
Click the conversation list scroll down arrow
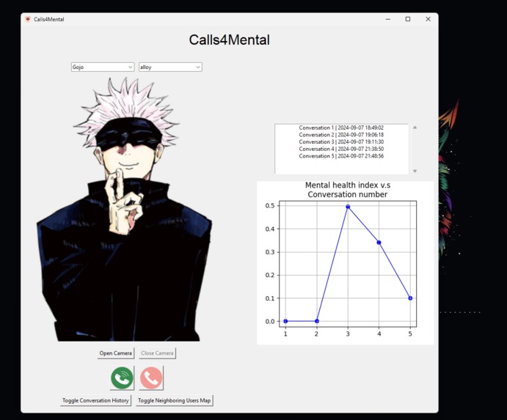tap(415, 171)
